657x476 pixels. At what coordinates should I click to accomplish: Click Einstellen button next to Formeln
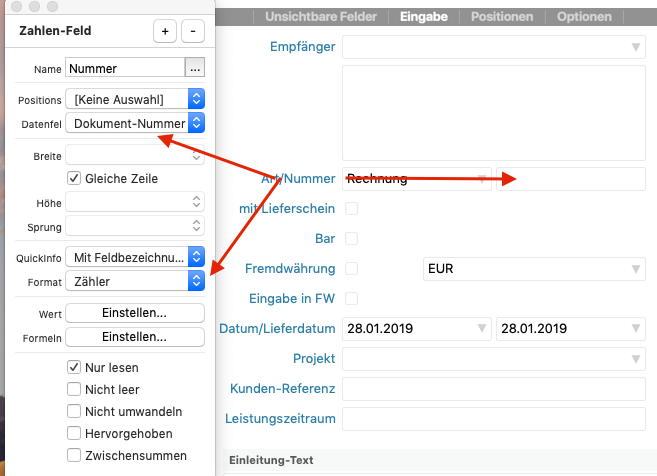[x=134, y=337]
